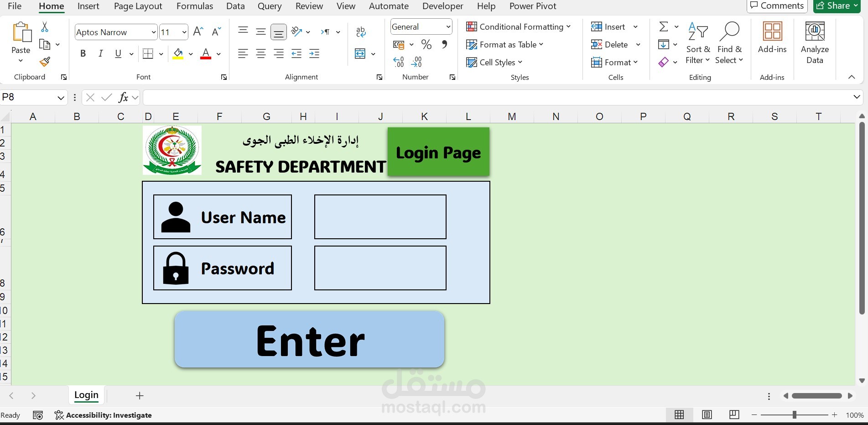This screenshot has height=425, width=868.
Task: Open the Add-ins pane
Action: 772,38
